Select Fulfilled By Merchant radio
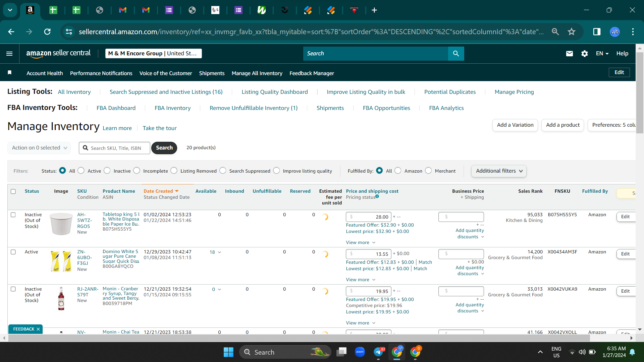Screen dimensions: 644x362 (428, 171)
